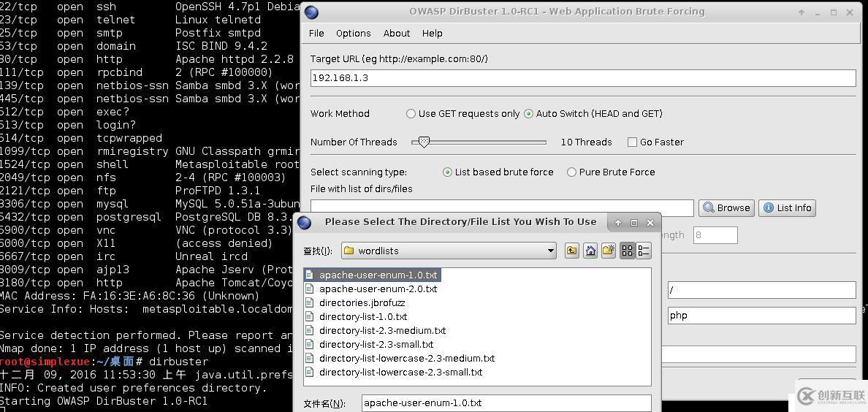Click file icon beside directory-list-lowercase-2.3-small.txt
The width and height of the screenshot is (868, 412).
click(x=310, y=372)
